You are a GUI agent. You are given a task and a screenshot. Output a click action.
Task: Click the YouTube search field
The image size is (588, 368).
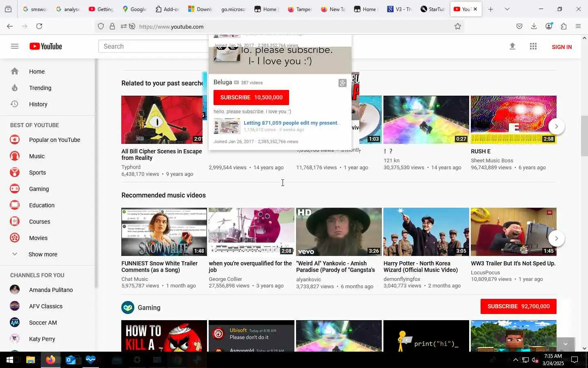click(x=154, y=46)
